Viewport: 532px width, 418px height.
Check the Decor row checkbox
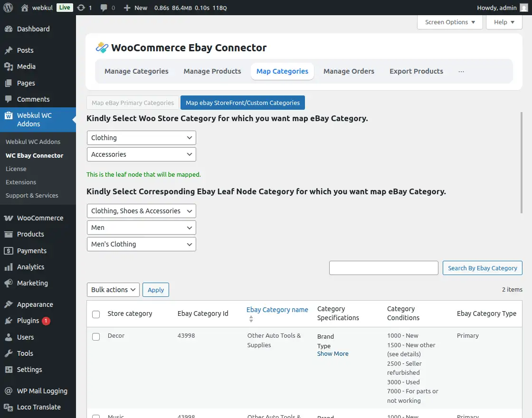tap(96, 337)
